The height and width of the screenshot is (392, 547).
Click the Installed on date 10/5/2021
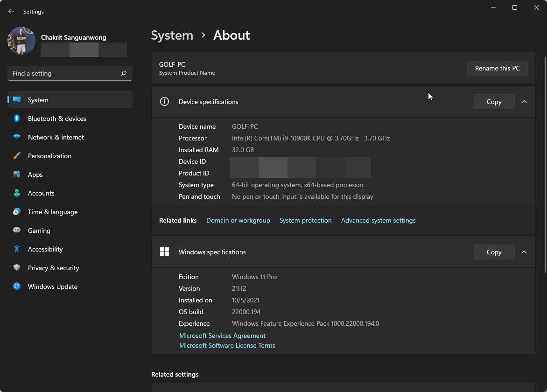[x=245, y=300]
